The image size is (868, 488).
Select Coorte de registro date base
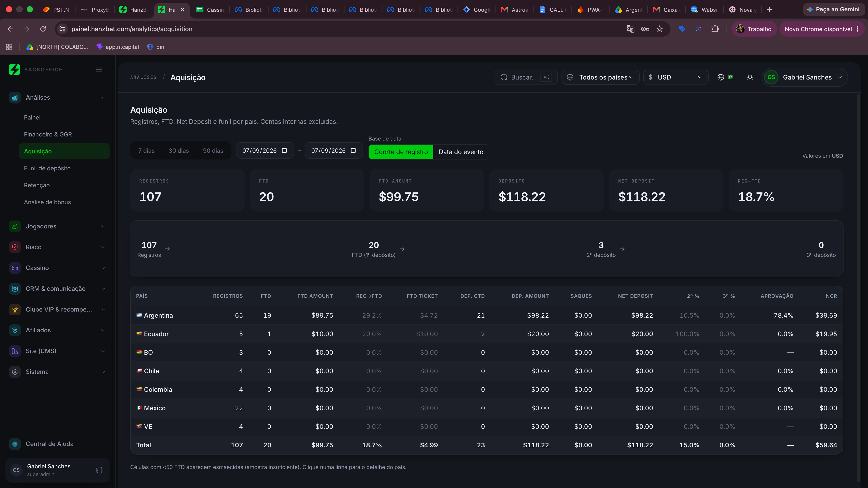[401, 152]
